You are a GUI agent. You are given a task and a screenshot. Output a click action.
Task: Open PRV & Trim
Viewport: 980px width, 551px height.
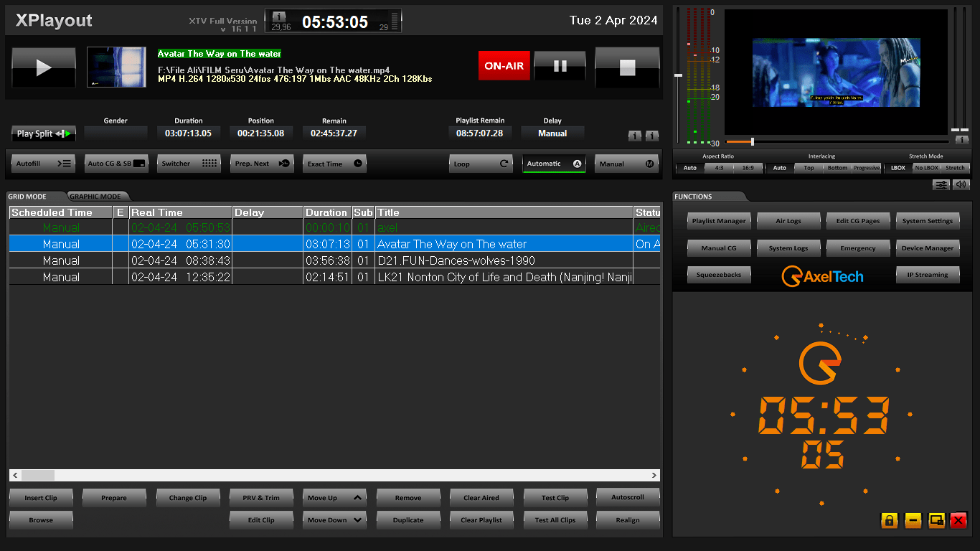click(261, 498)
